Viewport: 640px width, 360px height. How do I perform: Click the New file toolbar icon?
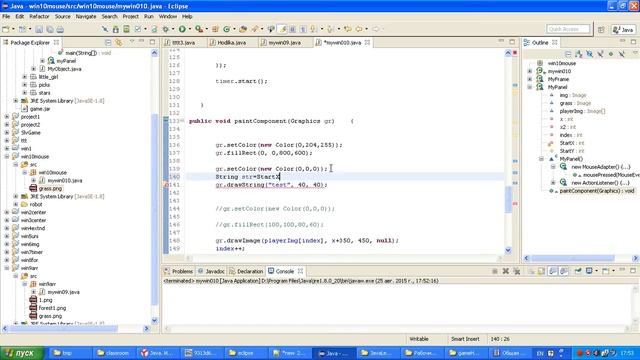(x=6, y=29)
